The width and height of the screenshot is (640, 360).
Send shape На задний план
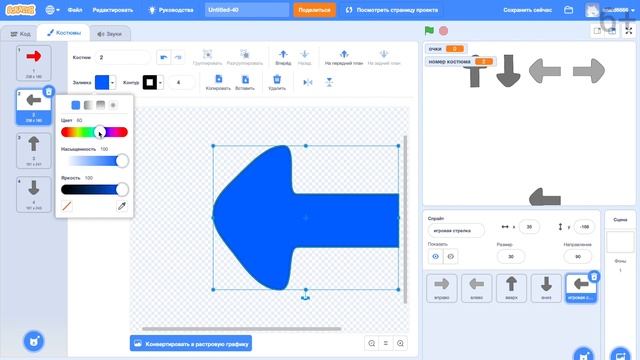pyautogui.click(x=384, y=57)
